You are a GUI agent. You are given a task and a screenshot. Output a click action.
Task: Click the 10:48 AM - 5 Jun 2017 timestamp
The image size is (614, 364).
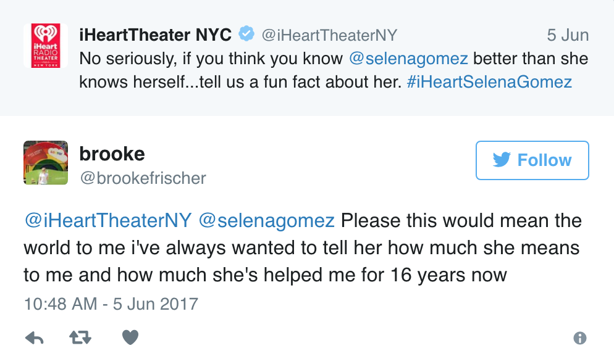click(x=111, y=304)
